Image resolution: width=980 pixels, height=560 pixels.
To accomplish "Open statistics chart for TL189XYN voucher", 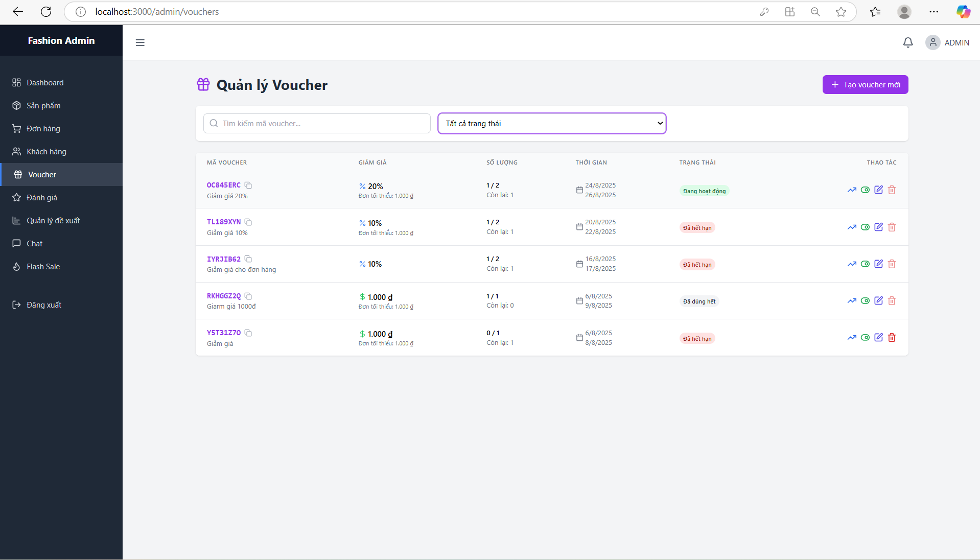I will pos(852,227).
